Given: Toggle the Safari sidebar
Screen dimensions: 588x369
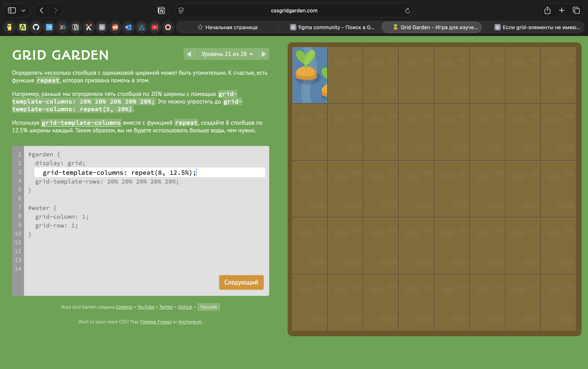Looking at the screenshot, I should pyautogui.click(x=12, y=10).
